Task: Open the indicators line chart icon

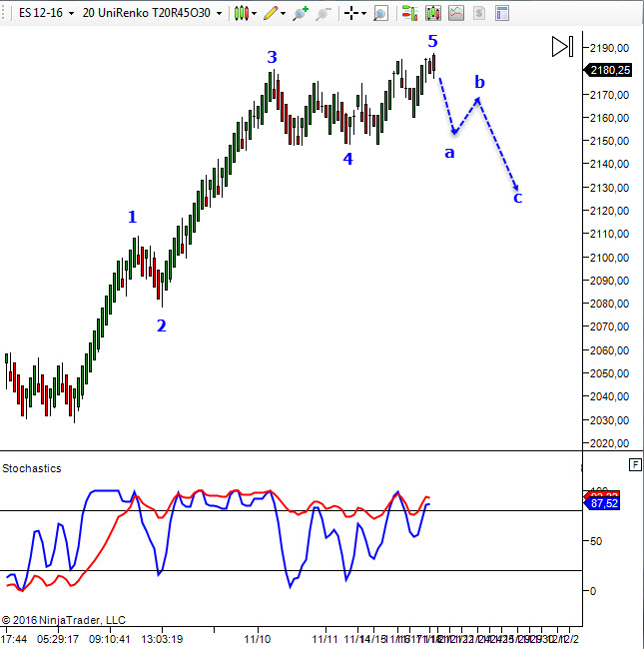Action: pyautogui.click(x=456, y=13)
